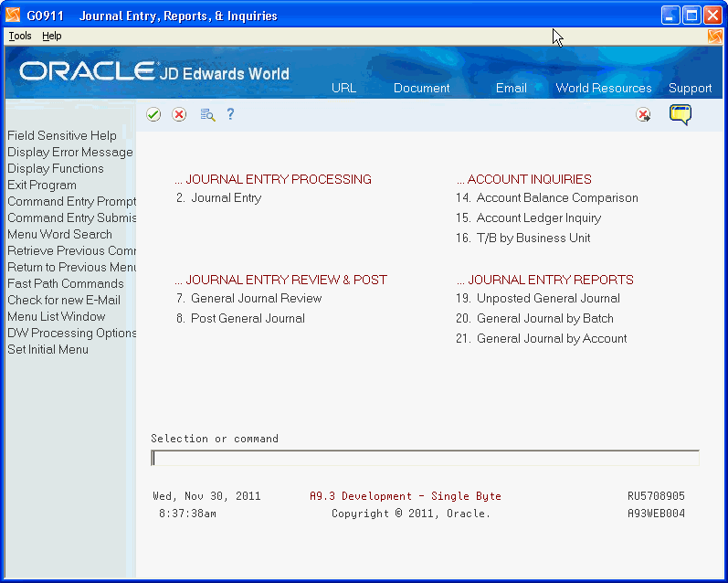Maximize the G0911 window
Image resolution: width=728 pixels, height=583 pixels.
pyautogui.click(x=691, y=16)
